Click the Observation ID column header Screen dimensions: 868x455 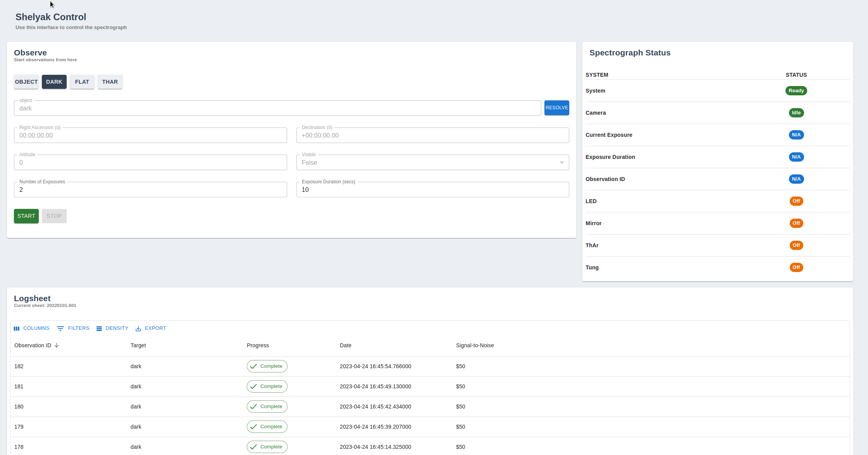click(33, 345)
